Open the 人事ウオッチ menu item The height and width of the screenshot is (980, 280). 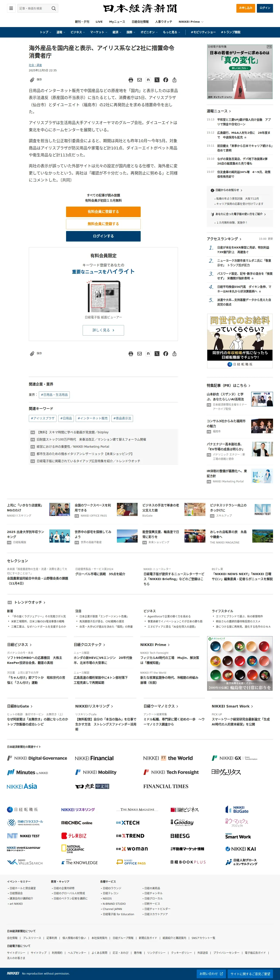(164, 22)
